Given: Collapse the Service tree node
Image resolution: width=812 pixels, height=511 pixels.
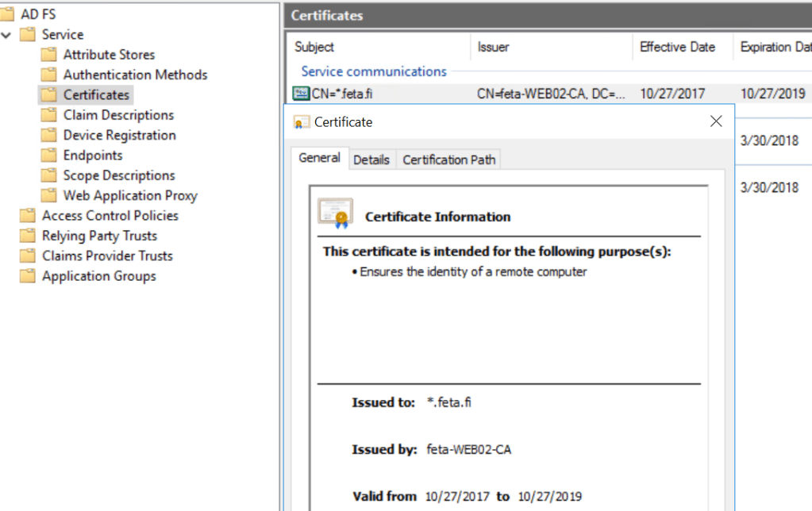Looking at the screenshot, I should pos(6,34).
